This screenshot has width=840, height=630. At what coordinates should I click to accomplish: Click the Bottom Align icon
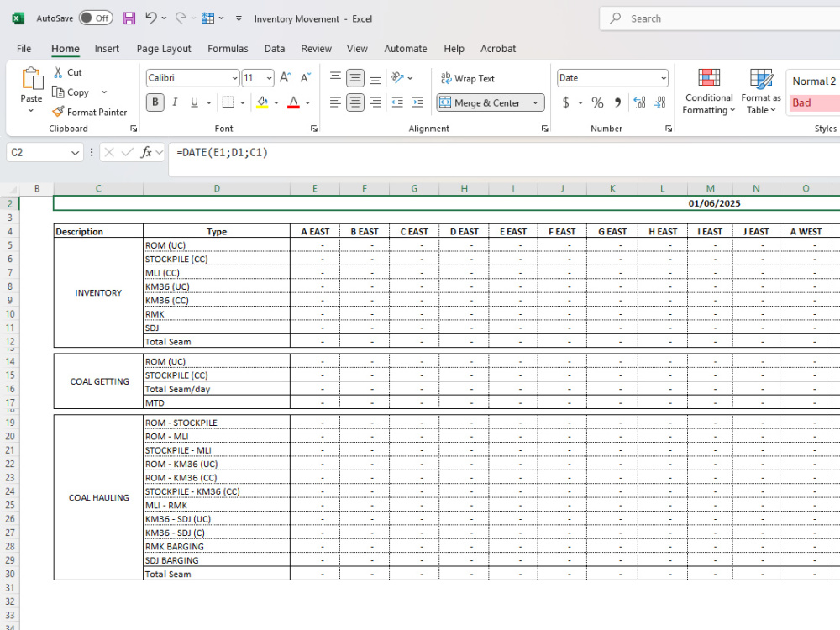pos(375,78)
